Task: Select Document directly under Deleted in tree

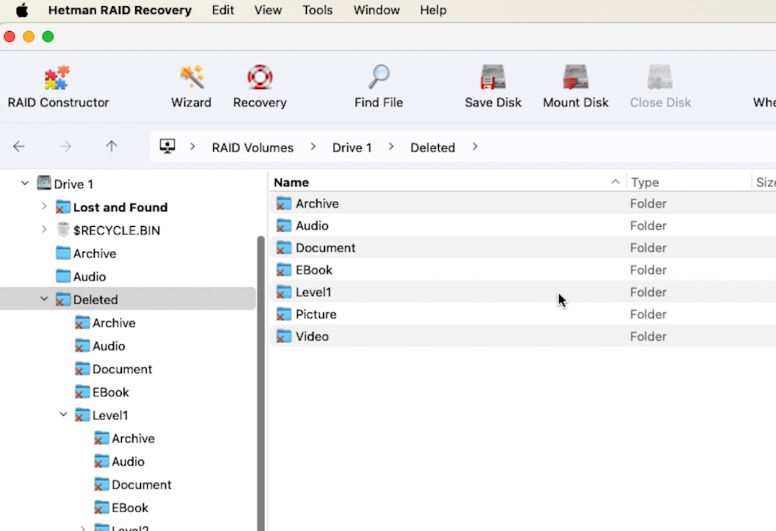Action: pos(122,369)
